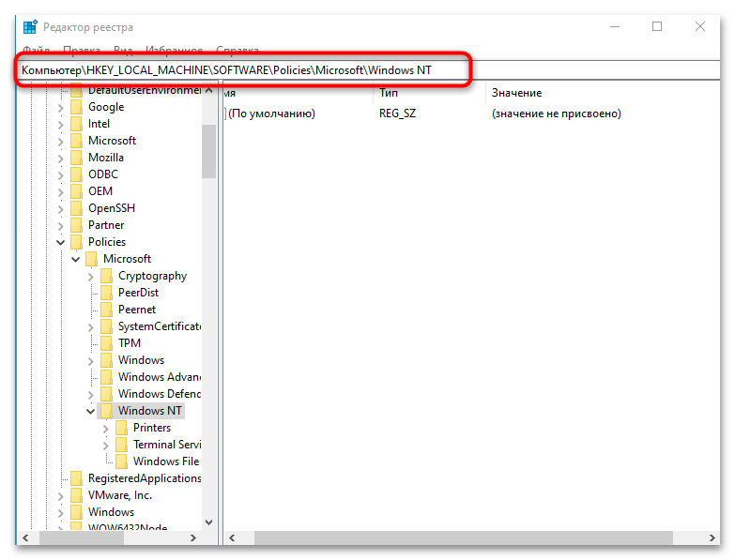
Task: Select the TPM folder icon
Action: pos(106,343)
